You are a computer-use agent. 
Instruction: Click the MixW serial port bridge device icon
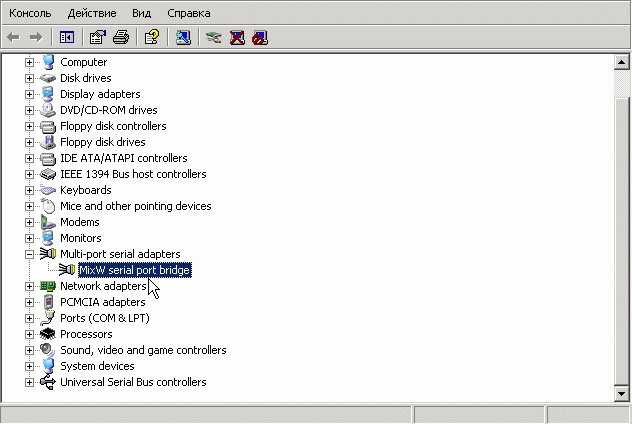67,270
